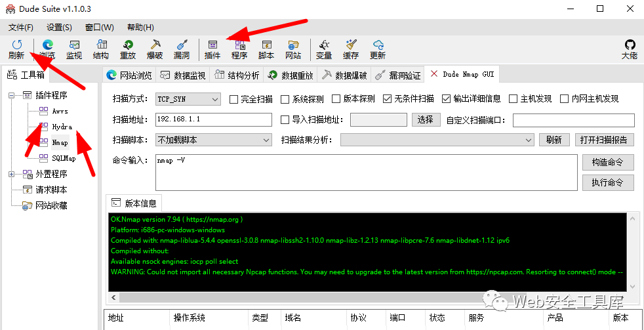Screen dimensions: 644x330
Task: Click the output vertical scrollbar down arrow
Action: [633, 285]
